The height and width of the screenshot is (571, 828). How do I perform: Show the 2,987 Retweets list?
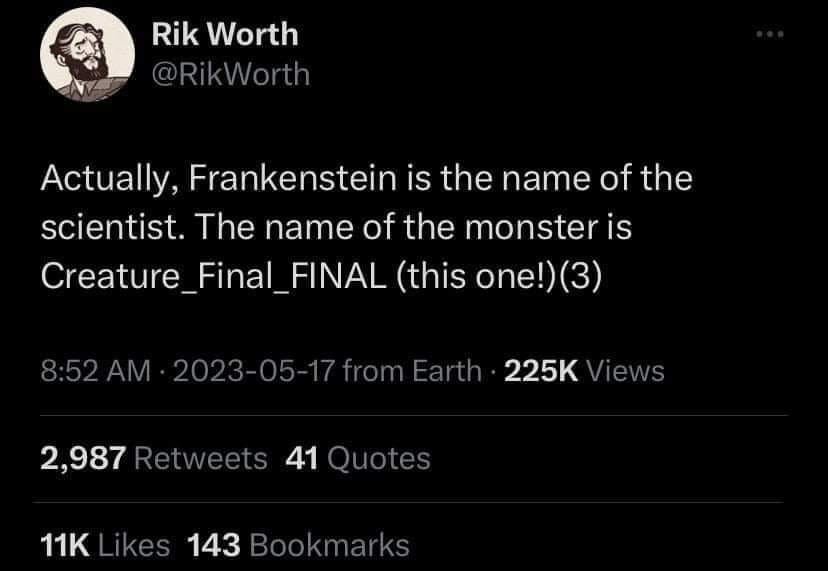click(154, 459)
